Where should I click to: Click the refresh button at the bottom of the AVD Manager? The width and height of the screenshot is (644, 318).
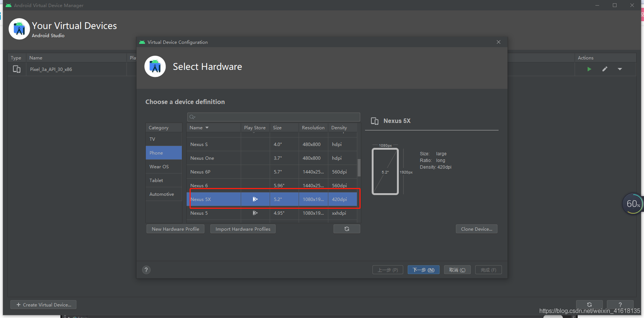click(x=589, y=305)
